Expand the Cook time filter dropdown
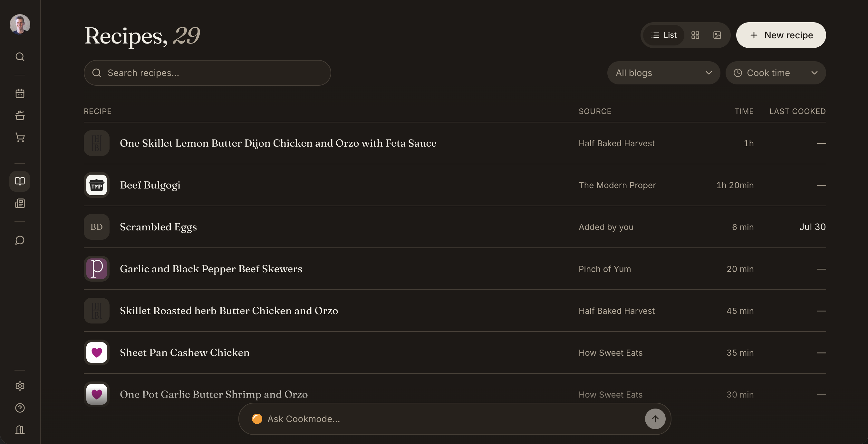868x444 pixels. (776, 73)
